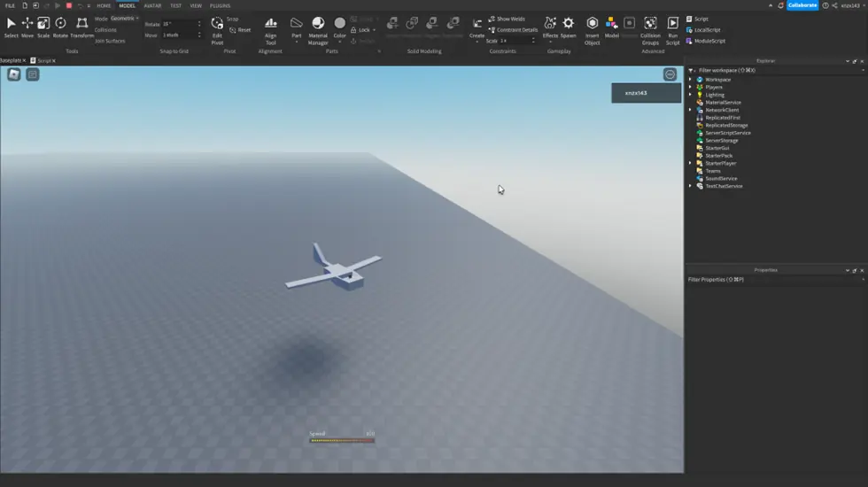Switch to the HOME ribbon tab

point(104,5)
